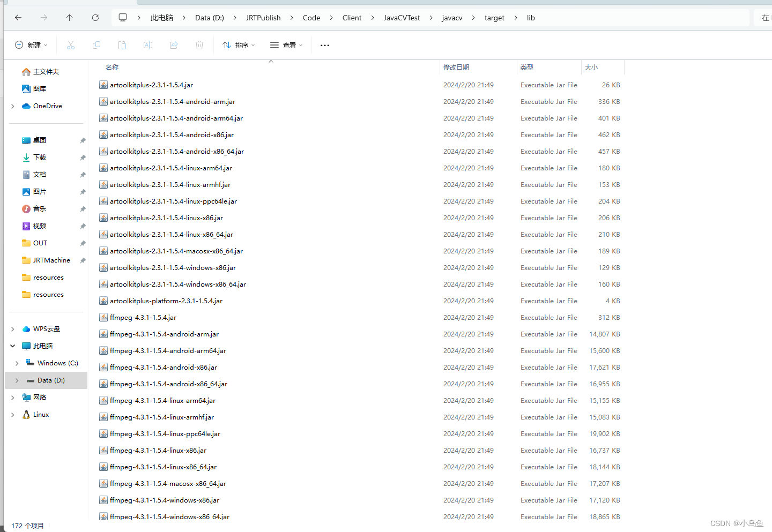Open the JRTMachine pinned folder
The image size is (772, 532).
click(51, 260)
